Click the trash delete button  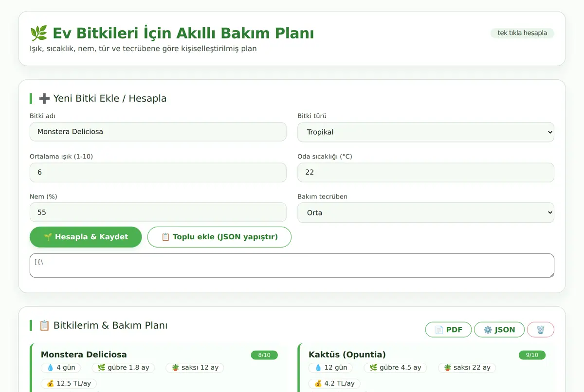click(540, 329)
